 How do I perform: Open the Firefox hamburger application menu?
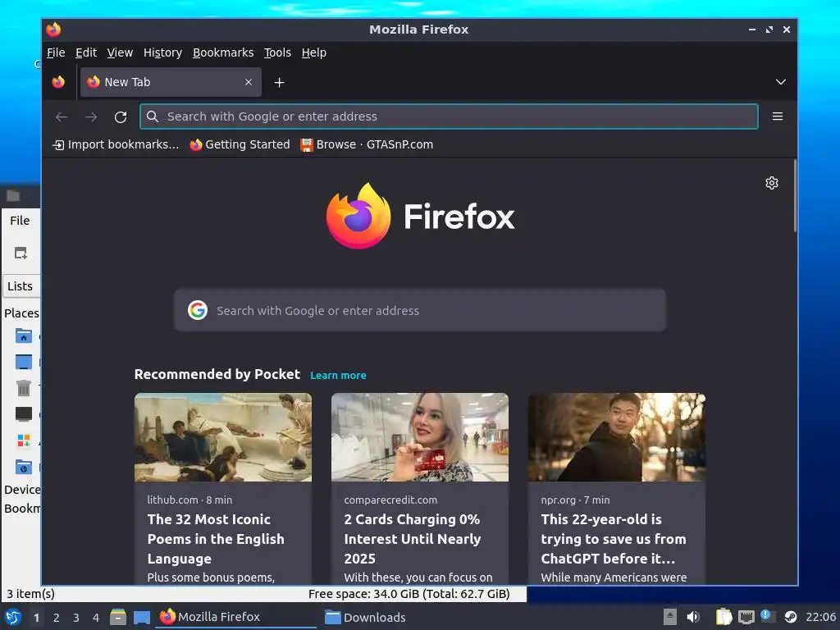(778, 116)
